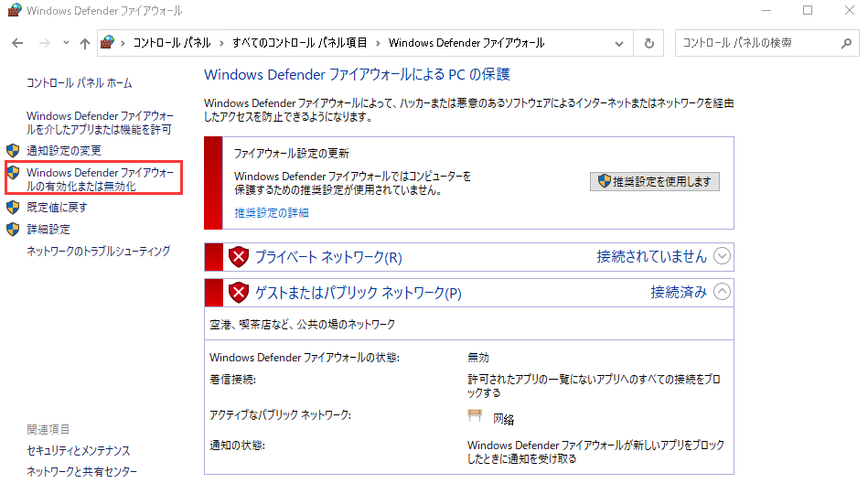868x494 pixels.
Task: Click the Forward navigation arrow
Action: coord(44,43)
